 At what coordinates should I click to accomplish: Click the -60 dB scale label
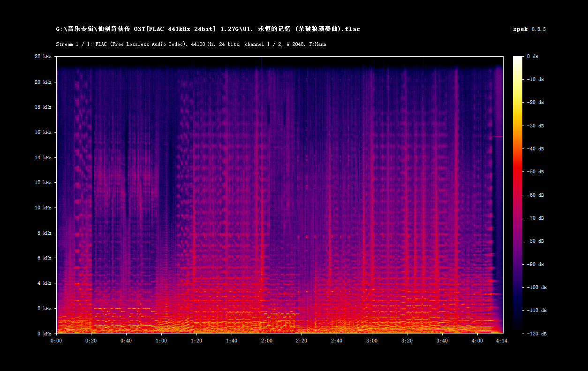tap(535, 195)
